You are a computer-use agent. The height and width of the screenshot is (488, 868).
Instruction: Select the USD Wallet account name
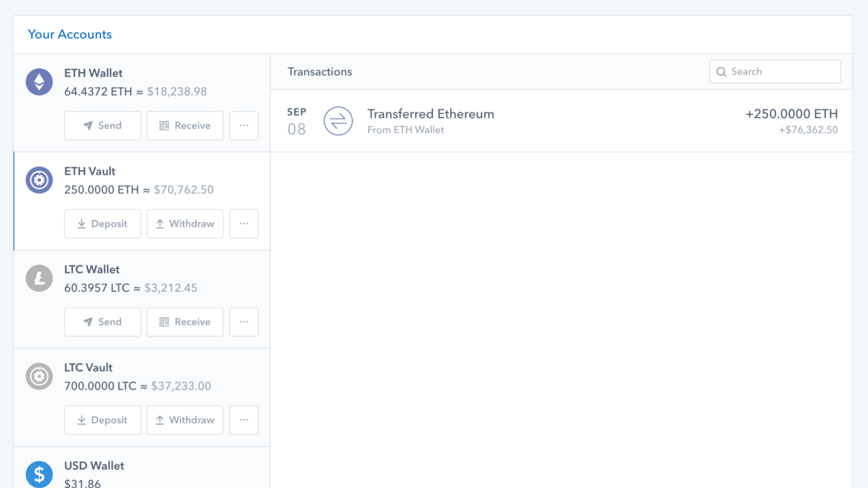(x=94, y=466)
